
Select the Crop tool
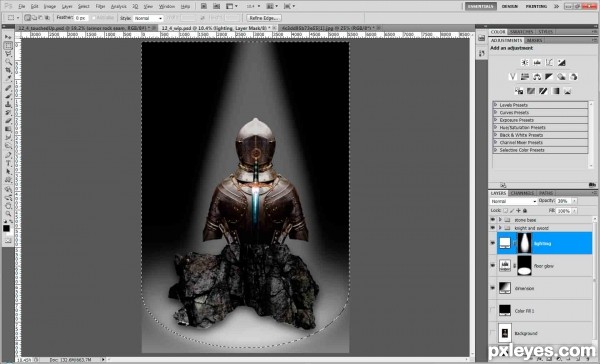(8, 70)
